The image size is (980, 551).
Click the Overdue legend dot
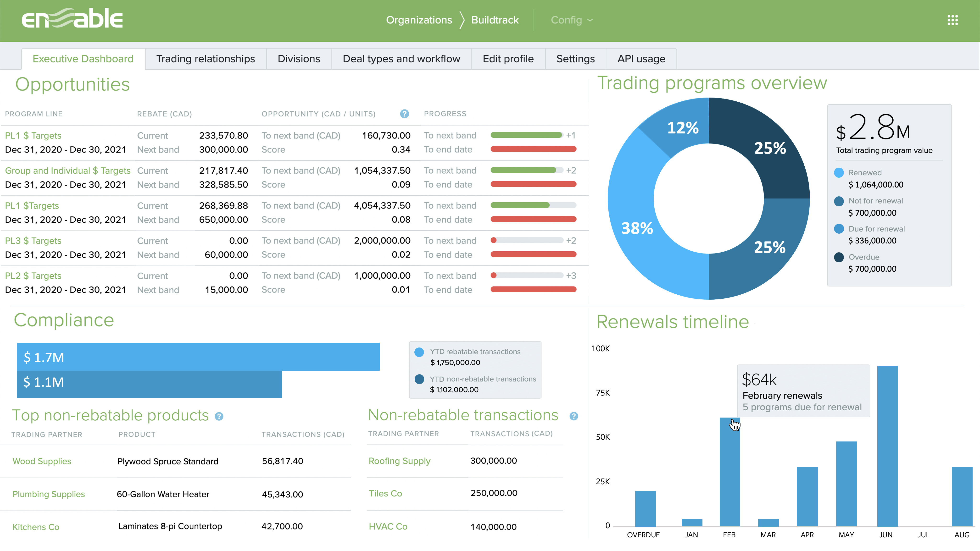[x=838, y=257]
